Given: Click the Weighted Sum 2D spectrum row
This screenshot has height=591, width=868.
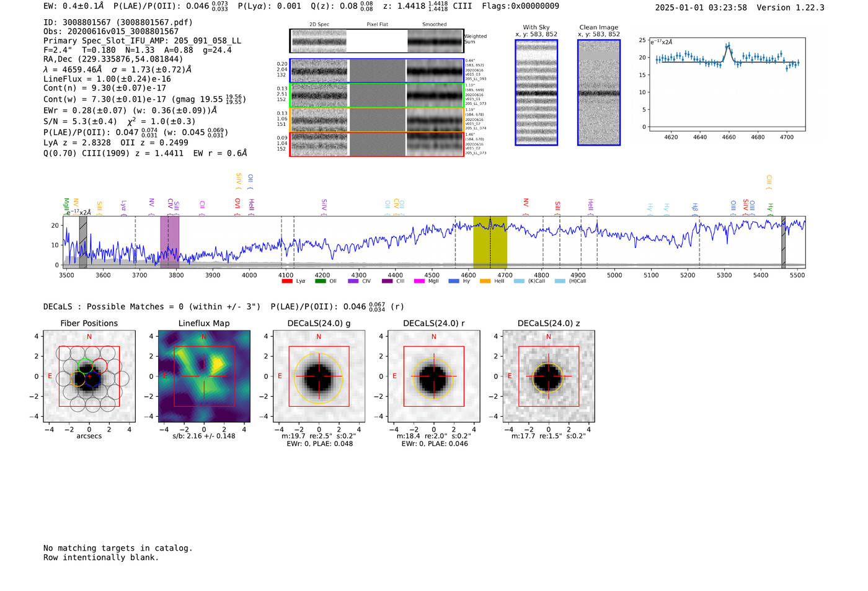Looking at the screenshot, I should point(377,41).
